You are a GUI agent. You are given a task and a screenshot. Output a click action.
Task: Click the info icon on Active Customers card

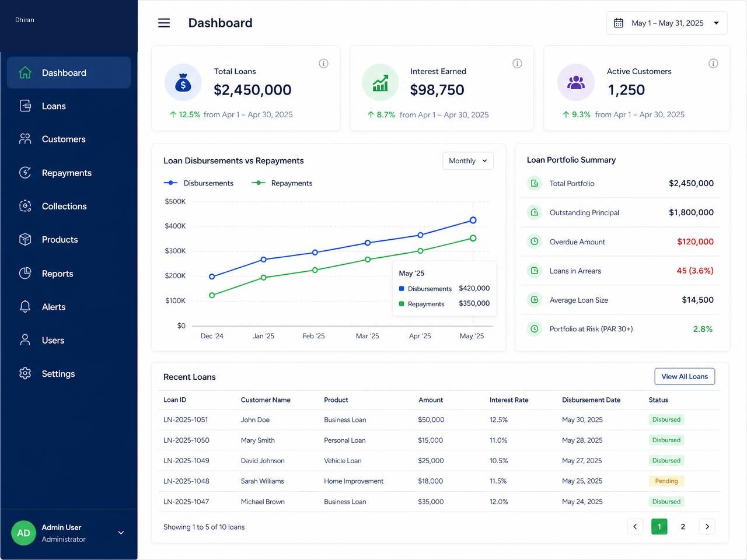pos(713,64)
